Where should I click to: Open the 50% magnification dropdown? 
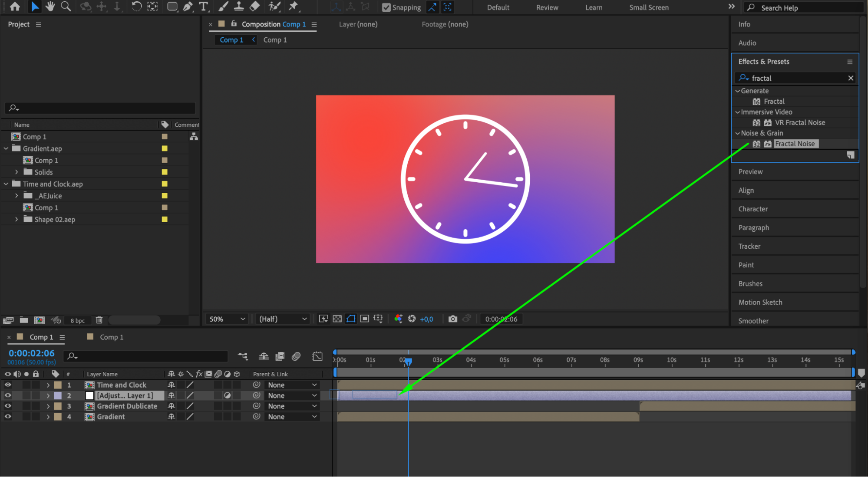click(x=227, y=319)
